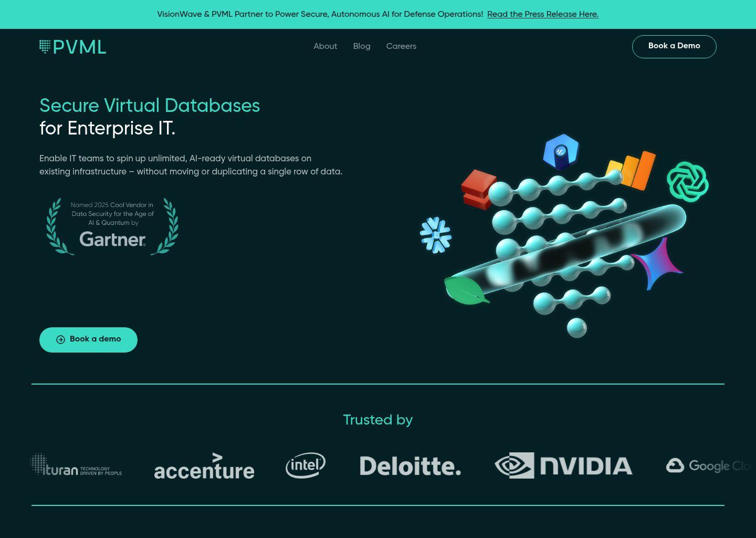756x538 pixels.
Task: Open the About page
Action: coord(325,46)
